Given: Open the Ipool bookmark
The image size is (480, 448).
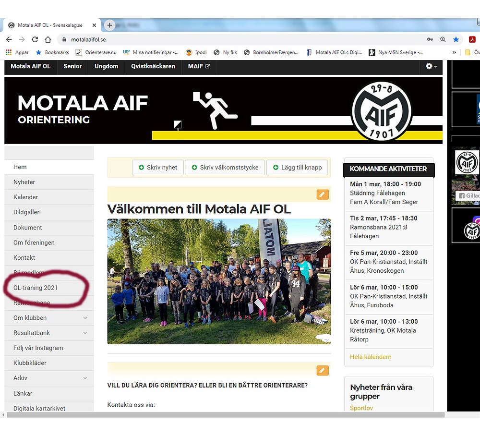Looking at the screenshot, I should pyautogui.click(x=196, y=52).
